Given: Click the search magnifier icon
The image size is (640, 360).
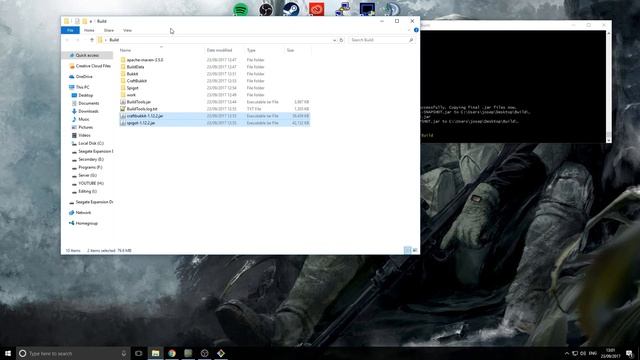Looking at the screenshot, I should tap(411, 40).
